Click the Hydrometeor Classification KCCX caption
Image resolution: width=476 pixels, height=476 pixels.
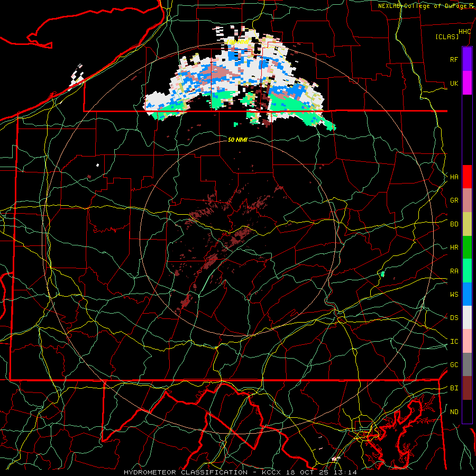tap(240, 472)
